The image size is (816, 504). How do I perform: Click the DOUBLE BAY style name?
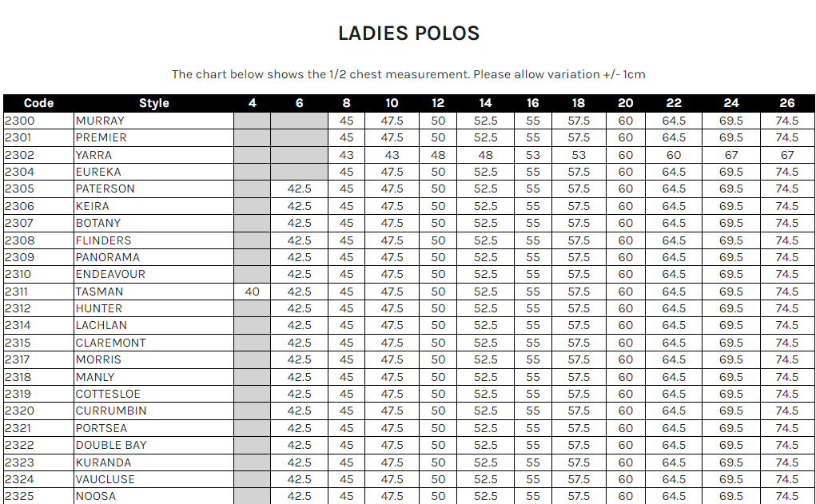point(111,445)
